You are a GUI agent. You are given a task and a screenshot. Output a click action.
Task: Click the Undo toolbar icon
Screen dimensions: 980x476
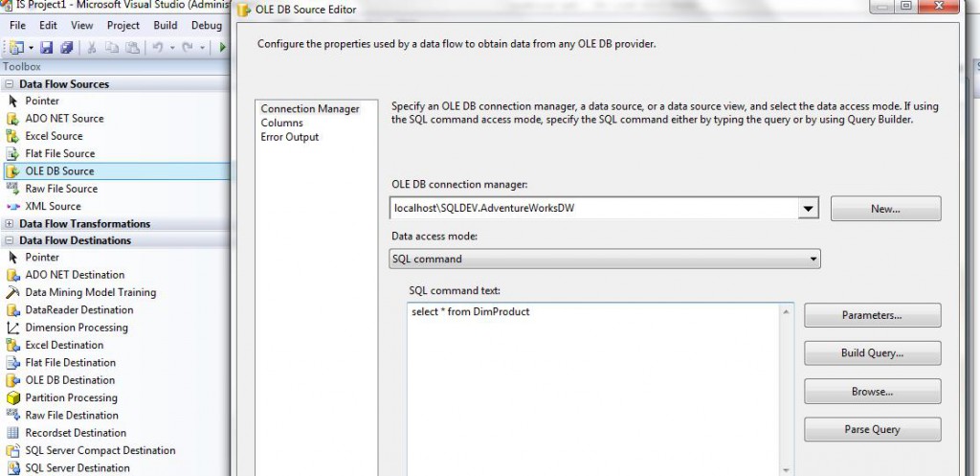pos(157,47)
